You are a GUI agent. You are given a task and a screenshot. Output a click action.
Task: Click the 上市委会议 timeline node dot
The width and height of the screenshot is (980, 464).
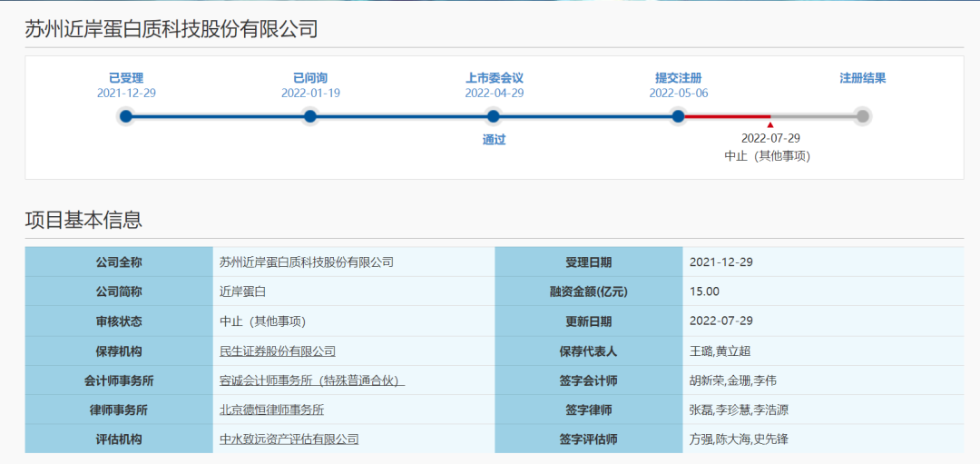pyautogui.click(x=494, y=116)
